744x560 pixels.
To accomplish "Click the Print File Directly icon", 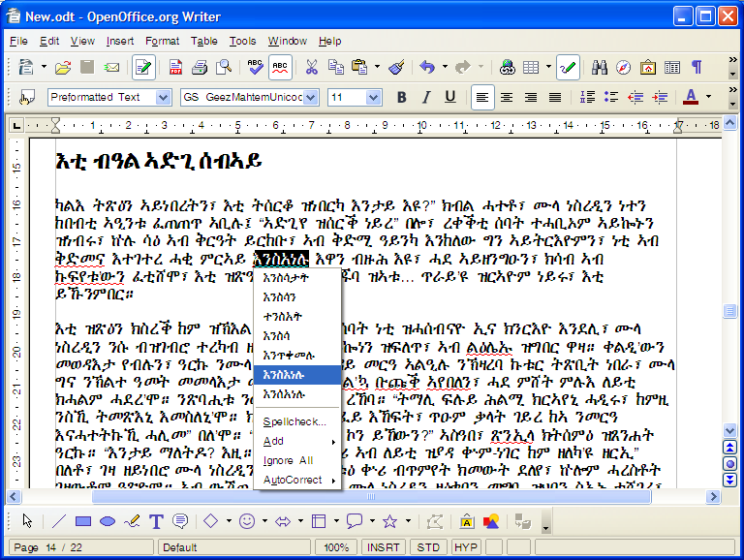I will coord(200,68).
